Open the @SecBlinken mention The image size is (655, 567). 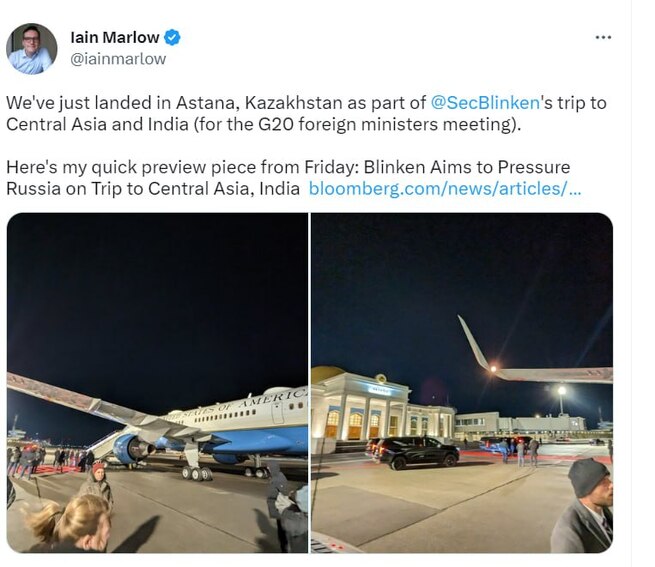[485, 103]
